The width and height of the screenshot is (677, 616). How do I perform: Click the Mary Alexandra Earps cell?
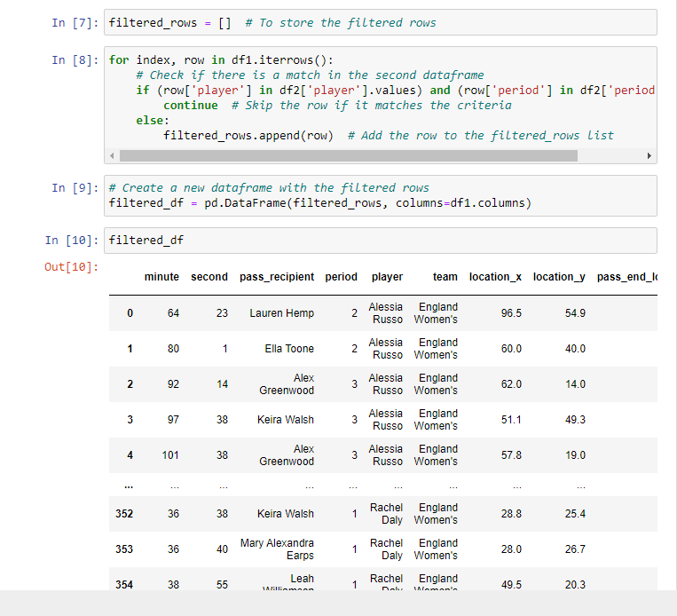tap(277, 549)
